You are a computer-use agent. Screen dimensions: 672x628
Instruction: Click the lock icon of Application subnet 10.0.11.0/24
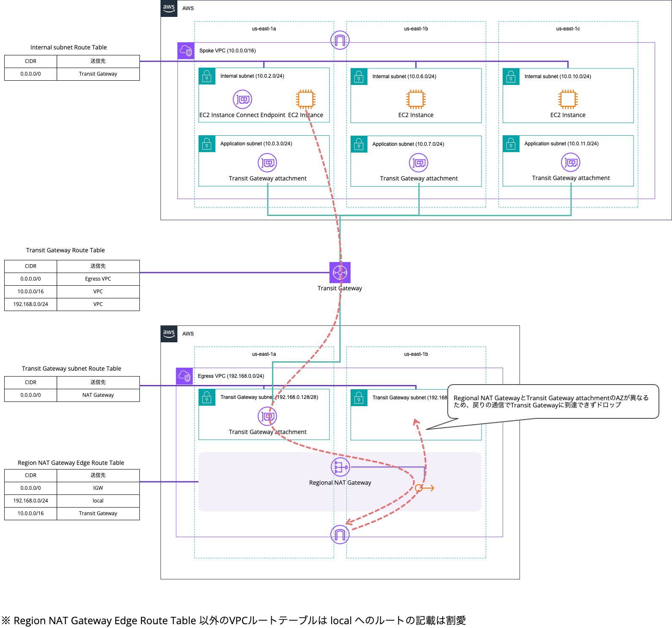(x=511, y=144)
